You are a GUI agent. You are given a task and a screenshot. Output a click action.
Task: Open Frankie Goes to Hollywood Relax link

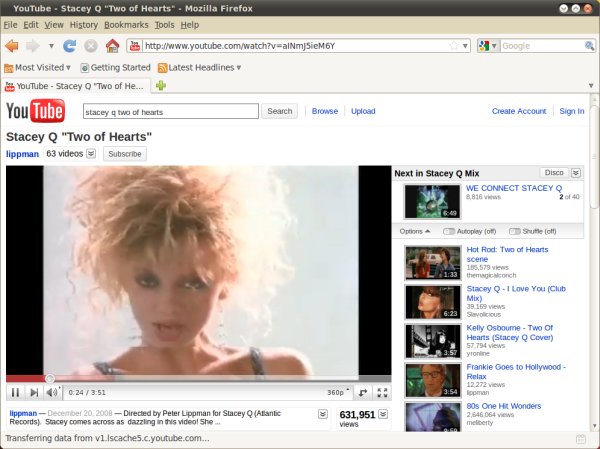516,371
